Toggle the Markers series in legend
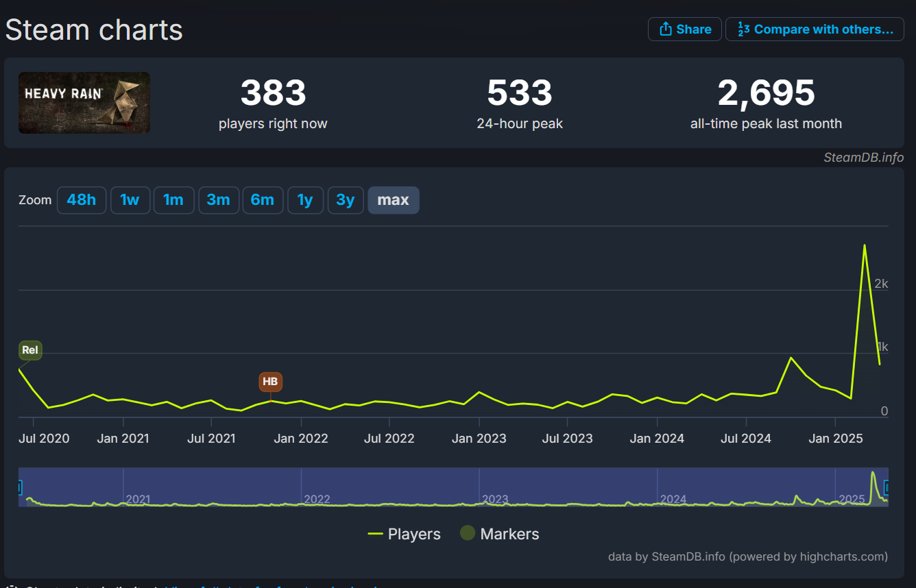This screenshot has height=588, width=916. (500, 534)
